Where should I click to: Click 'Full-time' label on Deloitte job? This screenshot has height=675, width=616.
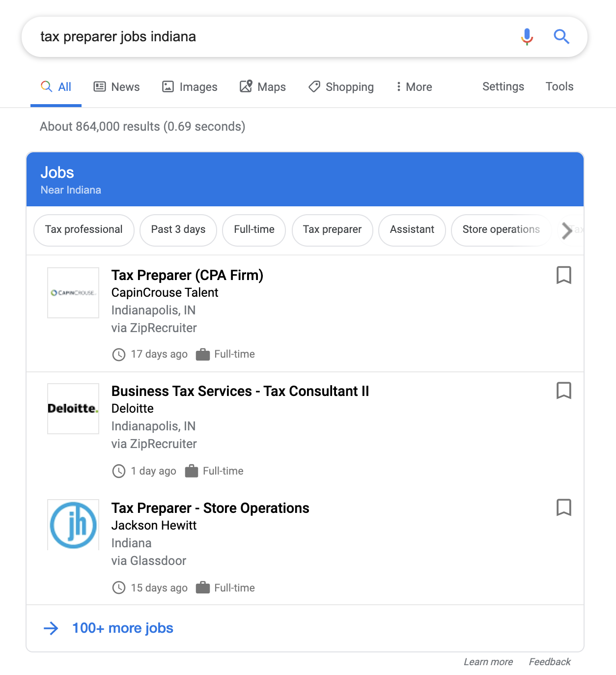click(x=223, y=471)
